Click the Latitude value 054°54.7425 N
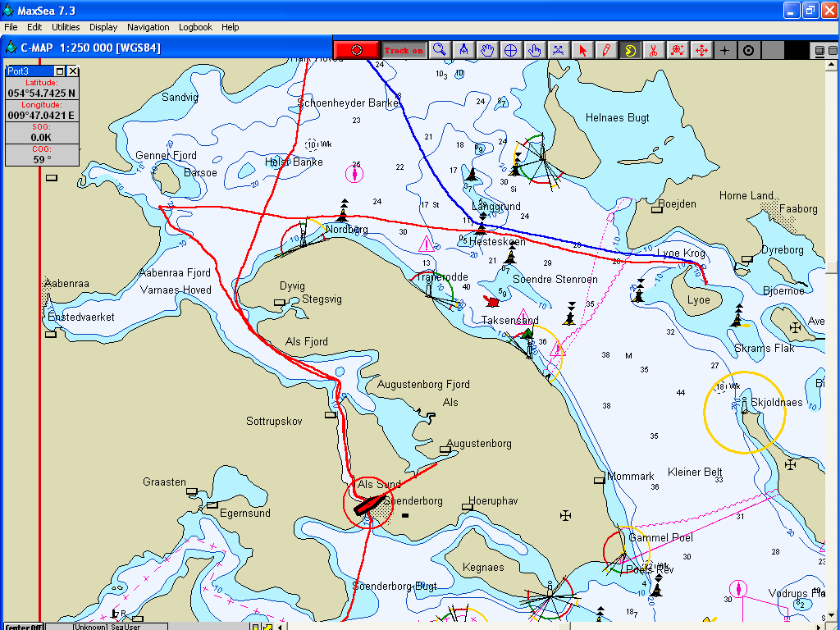 pyautogui.click(x=42, y=94)
